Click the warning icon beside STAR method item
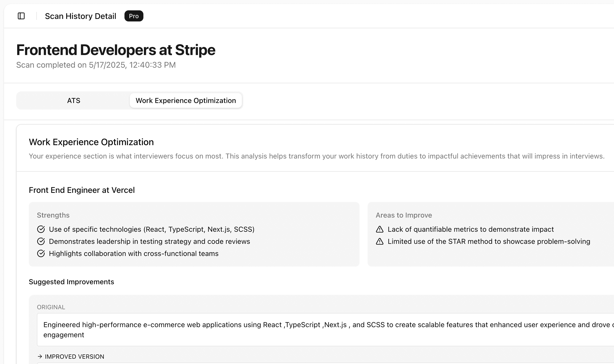Image resolution: width=614 pixels, height=364 pixels. [x=379, y=241]
